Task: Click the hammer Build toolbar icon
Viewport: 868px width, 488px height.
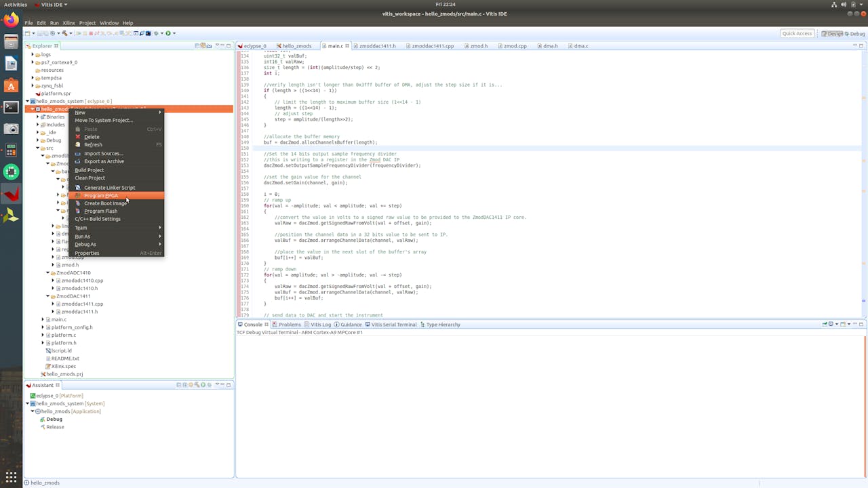Action: (x=65, y=33)
